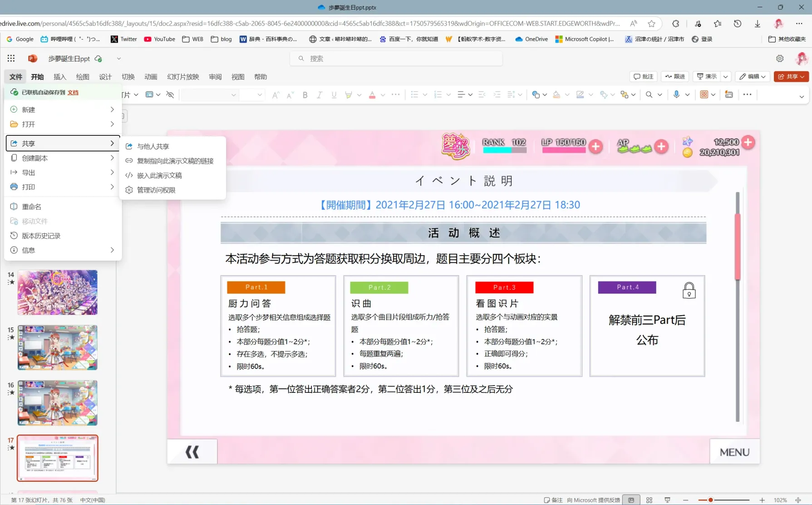Switch to normal view in status bar

[x=631, y=500]
